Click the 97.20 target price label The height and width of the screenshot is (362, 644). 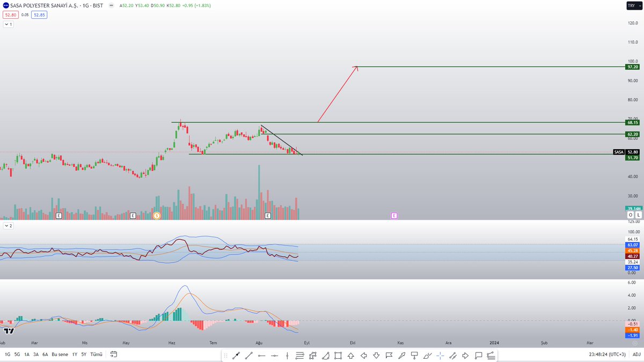tap(633, 67)
